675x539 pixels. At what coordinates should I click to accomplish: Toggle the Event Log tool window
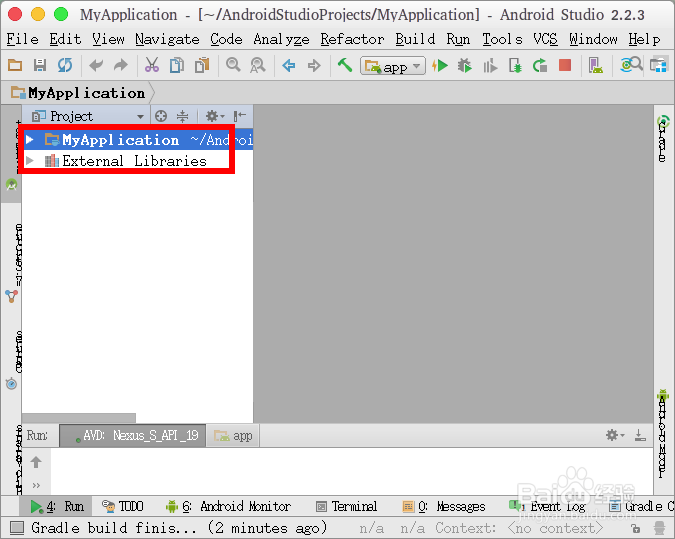pos(547,506)
